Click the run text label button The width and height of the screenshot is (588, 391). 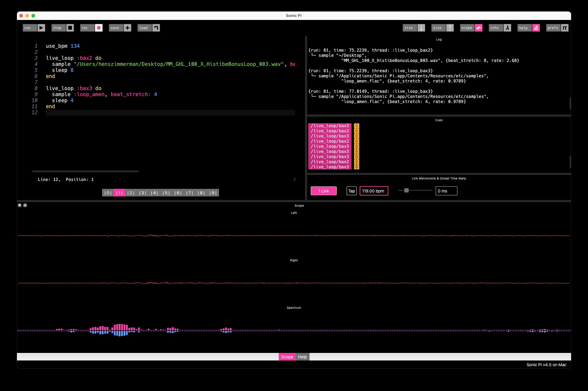30,28
